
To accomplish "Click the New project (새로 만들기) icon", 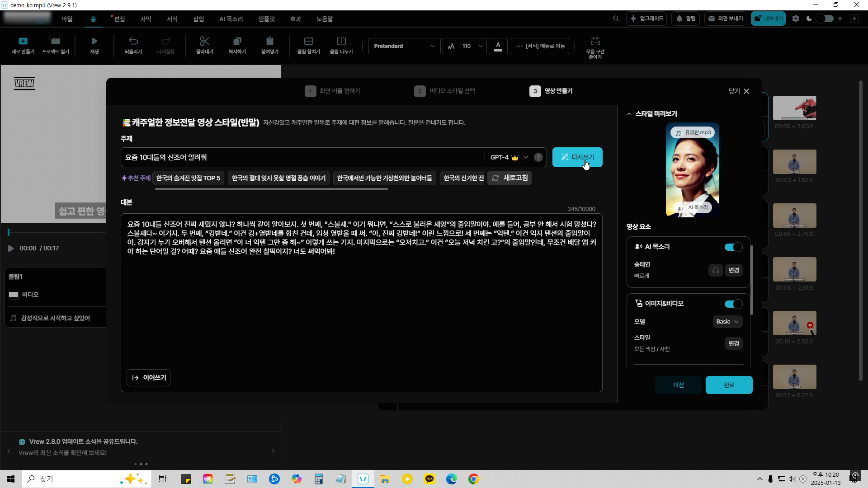I will 23,42.
